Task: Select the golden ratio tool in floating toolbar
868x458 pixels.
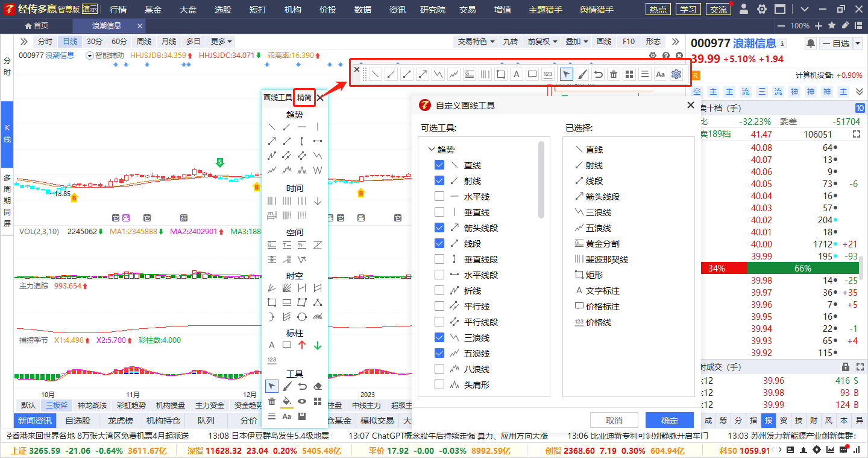Action: pos(470,74)
